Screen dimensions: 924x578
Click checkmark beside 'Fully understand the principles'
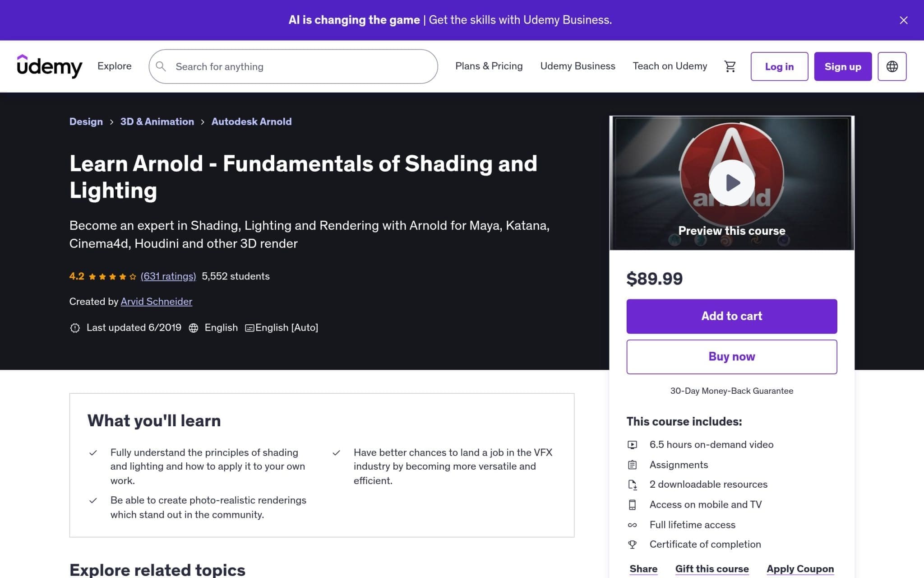click(93, 453)
